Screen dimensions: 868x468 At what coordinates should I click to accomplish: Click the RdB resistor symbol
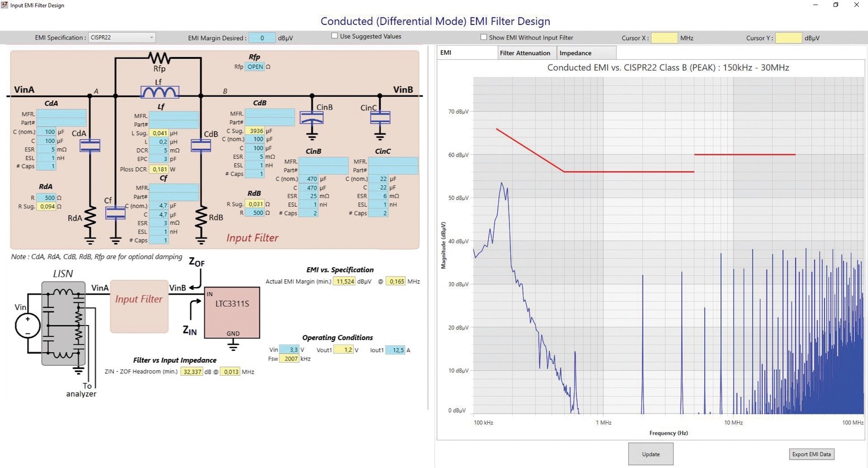[201, 218]
